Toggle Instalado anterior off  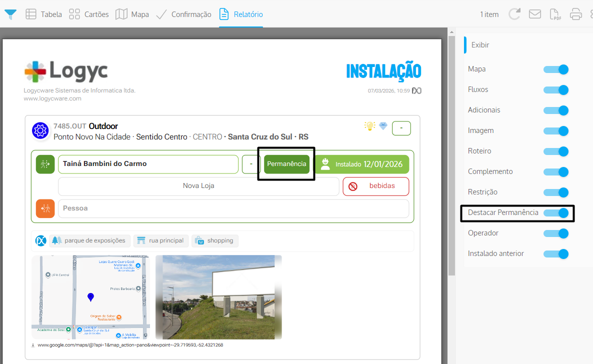click(556, 253)
